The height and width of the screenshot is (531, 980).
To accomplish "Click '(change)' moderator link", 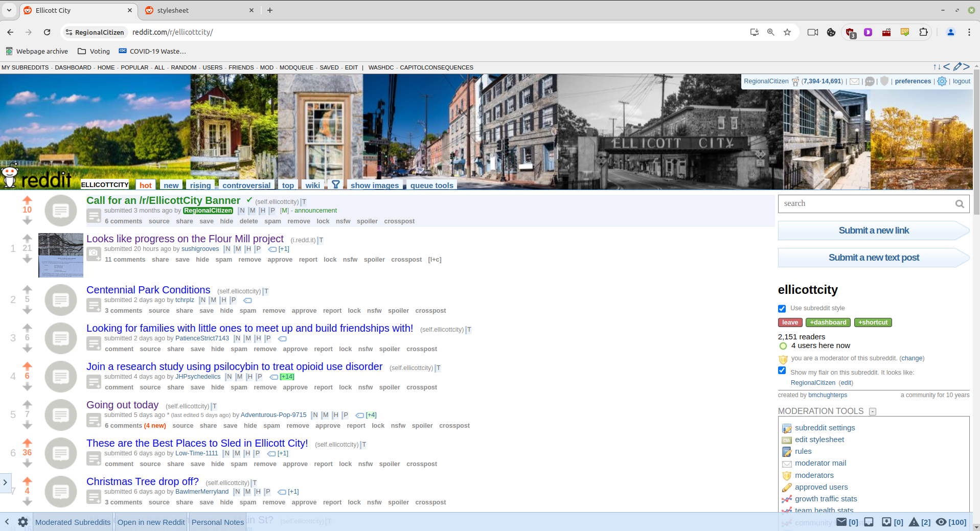I will click(x=911, y=358).
